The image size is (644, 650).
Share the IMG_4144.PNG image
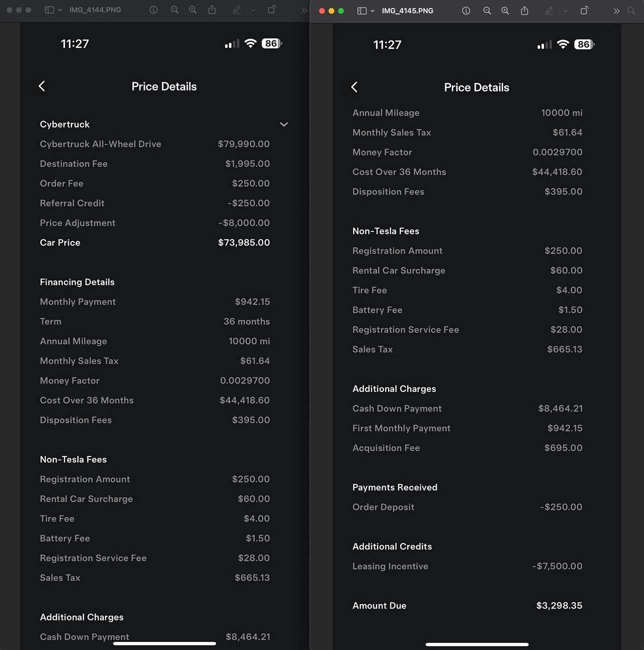pos(212,10)
